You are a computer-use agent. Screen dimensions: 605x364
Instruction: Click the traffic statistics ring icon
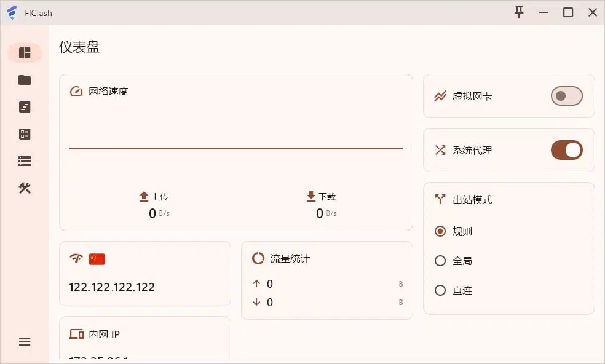(258, 258)
